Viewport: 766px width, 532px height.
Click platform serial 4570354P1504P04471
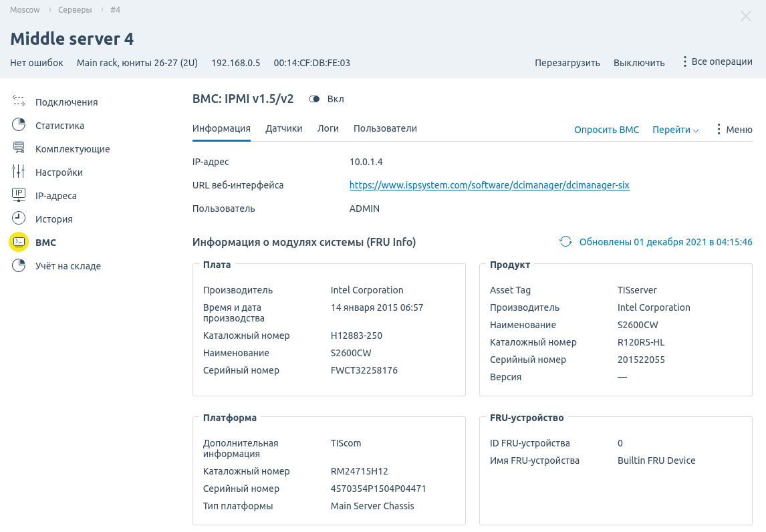pyautogui.click(x=378, y=489)
